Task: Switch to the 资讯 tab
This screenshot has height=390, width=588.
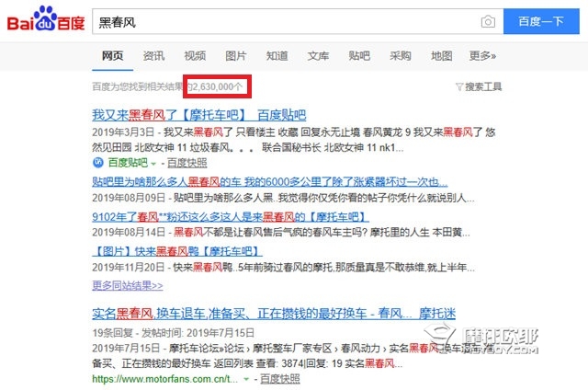Action: (x=153, y=56)
